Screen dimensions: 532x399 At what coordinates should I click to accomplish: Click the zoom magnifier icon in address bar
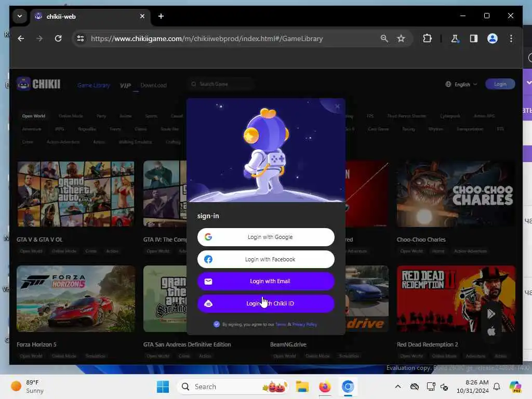(x=384, y=38)
